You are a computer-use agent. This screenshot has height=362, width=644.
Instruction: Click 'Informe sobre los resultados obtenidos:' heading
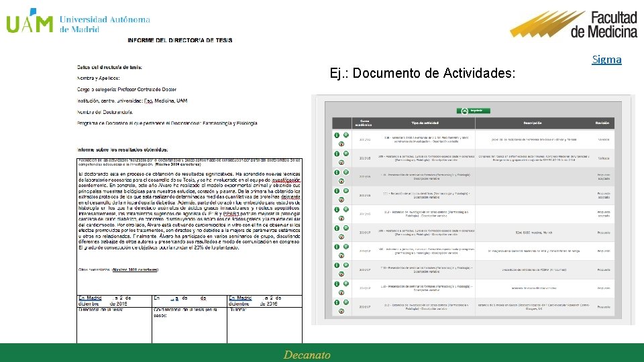coord(122,149)
